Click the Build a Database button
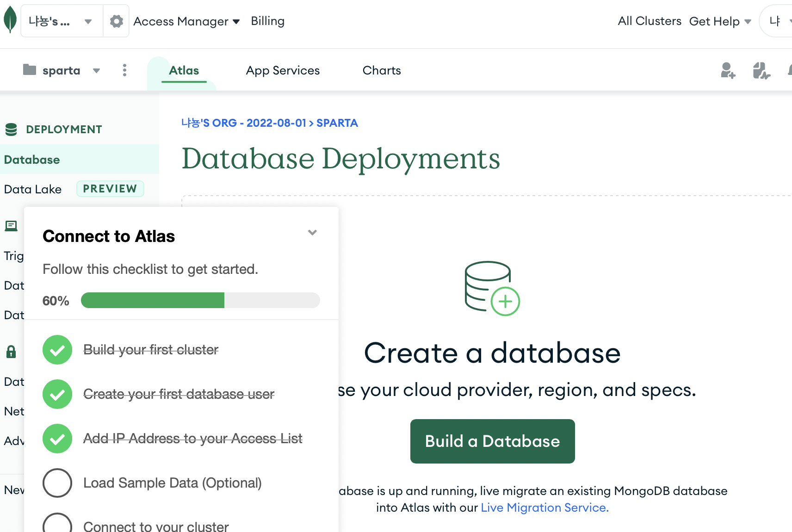 click(x=493, y=441)
